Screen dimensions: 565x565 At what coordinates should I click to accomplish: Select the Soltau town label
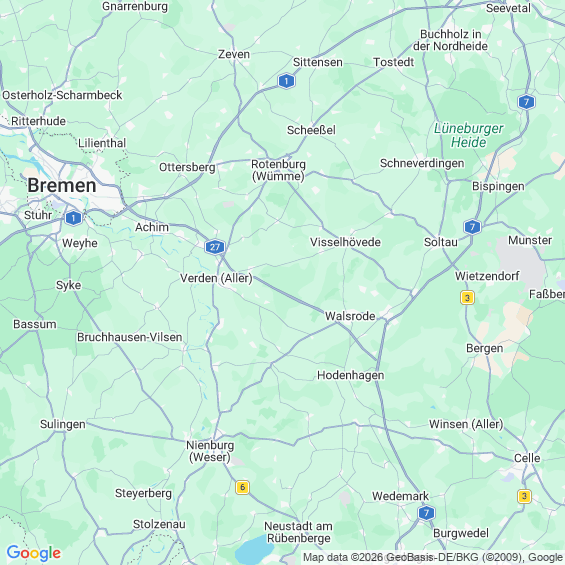[441, 242]
